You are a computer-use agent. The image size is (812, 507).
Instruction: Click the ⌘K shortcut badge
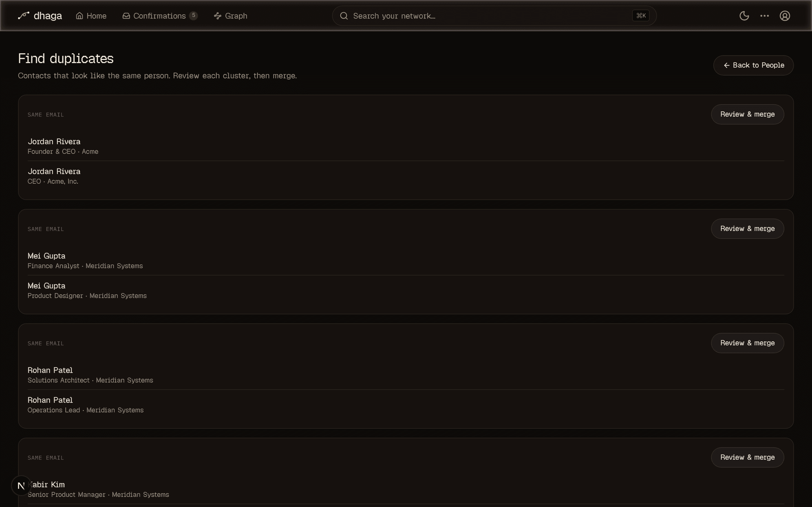coord(641,16)
